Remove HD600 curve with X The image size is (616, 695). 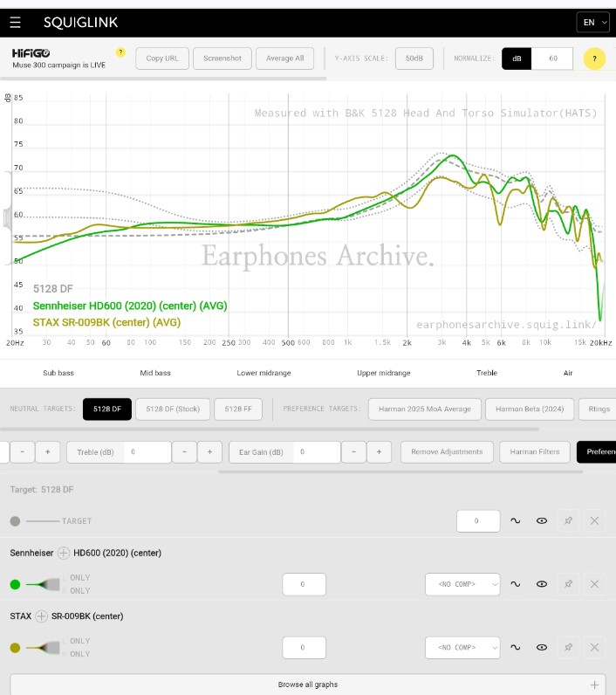pos(594,584)
